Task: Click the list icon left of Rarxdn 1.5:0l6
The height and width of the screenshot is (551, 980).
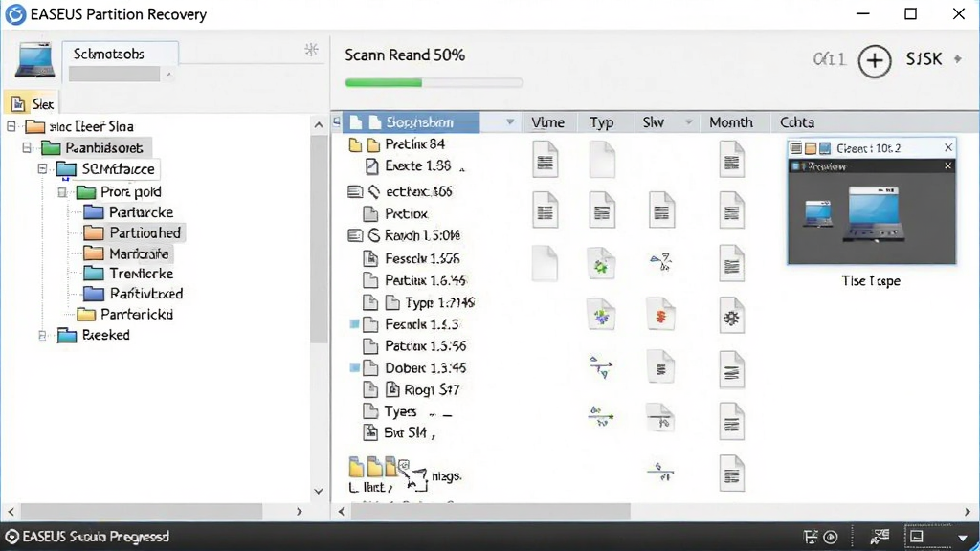Action: click(x=355, y=235)
